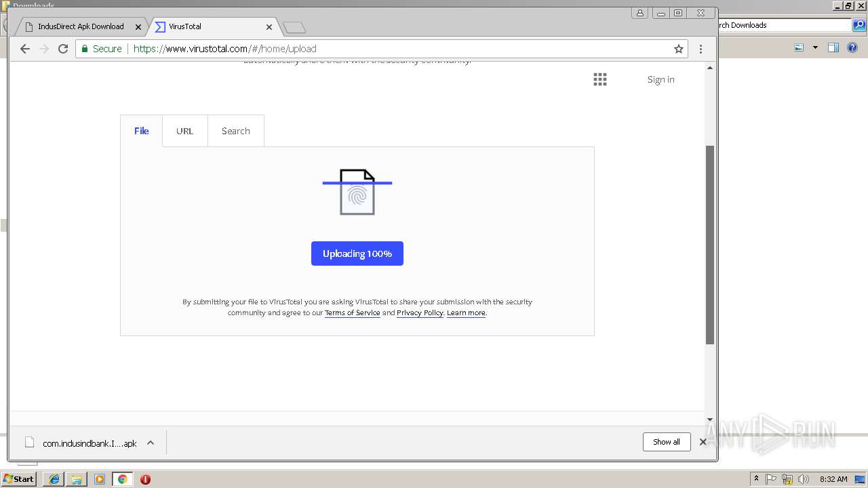Open view options dropdown in Downloads window
868x488 pixels.
pos(815,47)
